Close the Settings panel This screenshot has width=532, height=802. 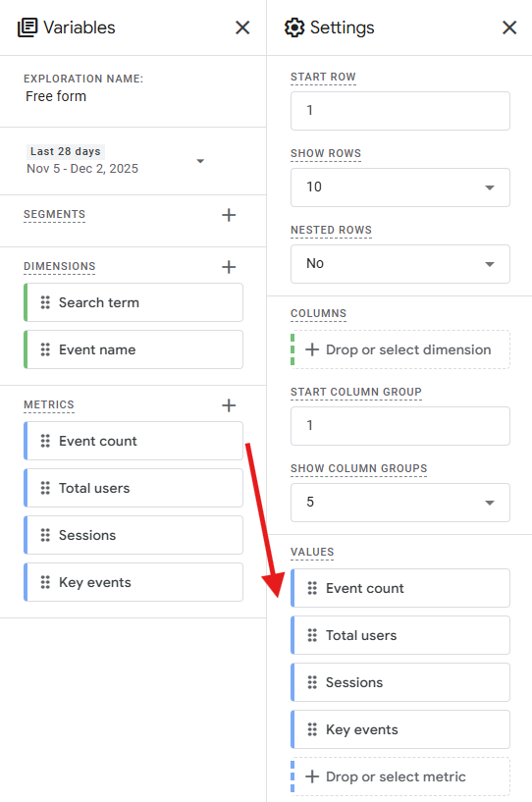click(509, 27)
